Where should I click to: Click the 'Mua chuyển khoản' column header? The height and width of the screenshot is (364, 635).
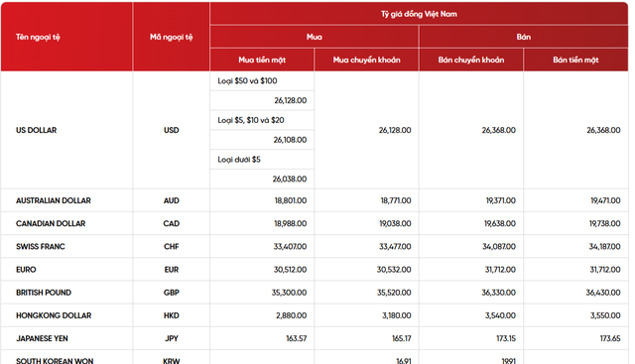[366, 60]
